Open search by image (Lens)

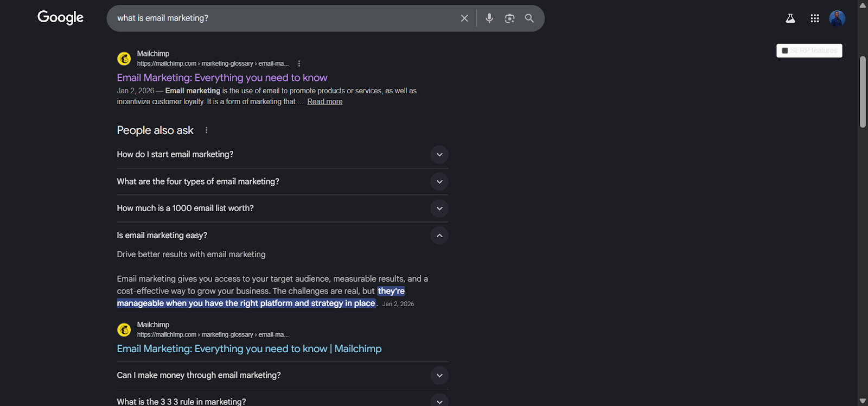point(509,18)
